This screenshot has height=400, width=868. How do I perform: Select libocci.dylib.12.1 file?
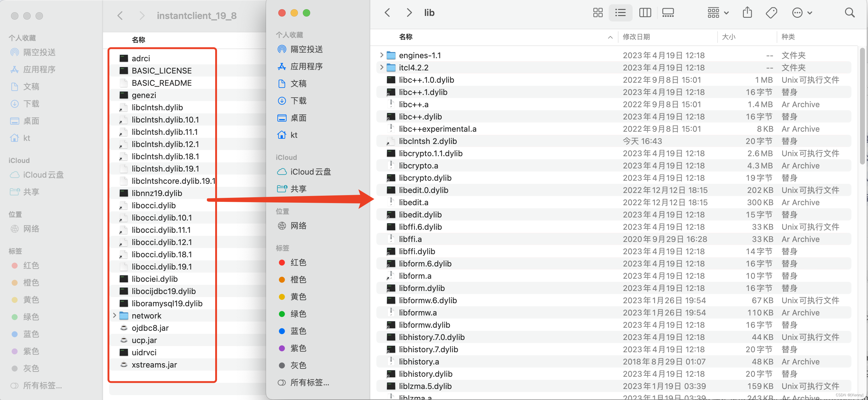[162, 242]
